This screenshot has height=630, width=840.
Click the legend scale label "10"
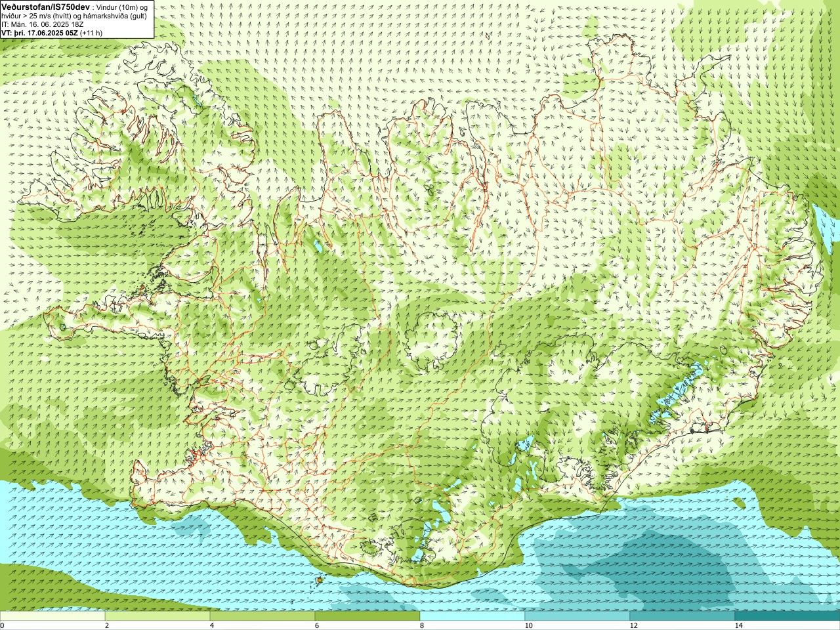click(x=528, y=625)
